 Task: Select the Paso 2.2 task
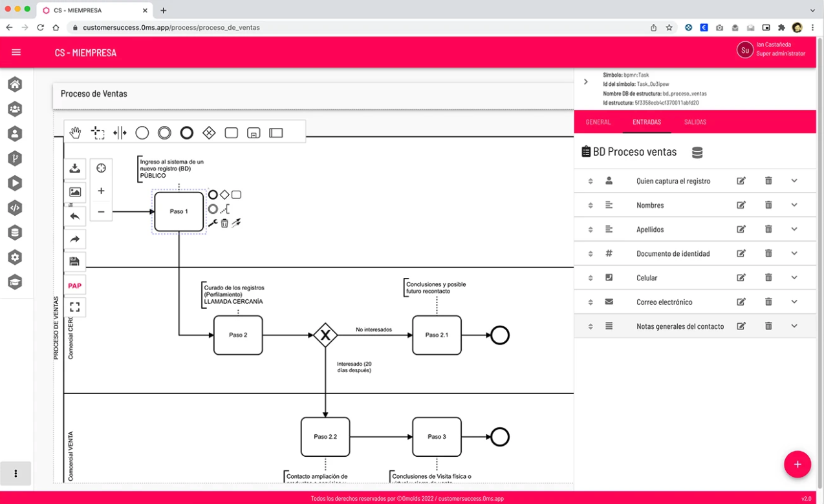[x=325, y=437]
